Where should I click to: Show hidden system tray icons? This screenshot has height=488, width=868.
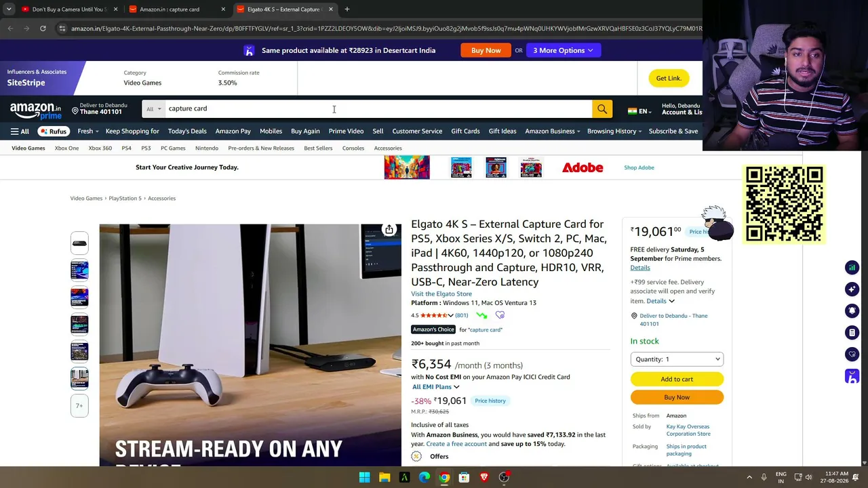point(749,477)
